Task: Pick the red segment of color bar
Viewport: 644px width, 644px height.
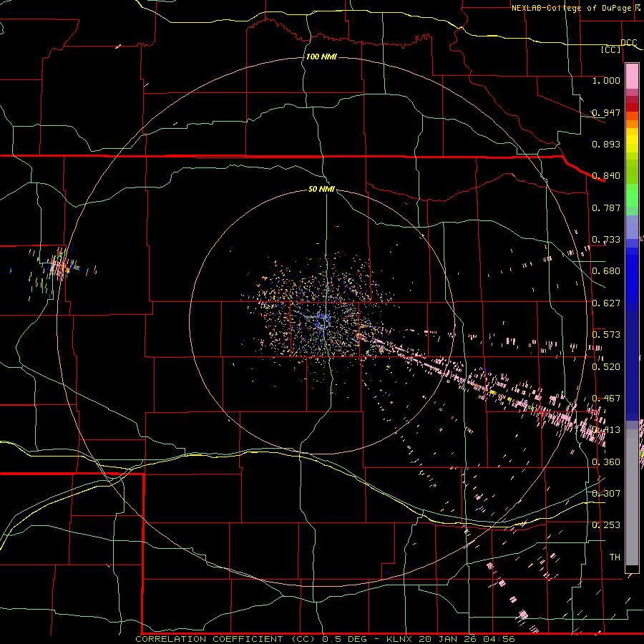Action: click(632, 107)
